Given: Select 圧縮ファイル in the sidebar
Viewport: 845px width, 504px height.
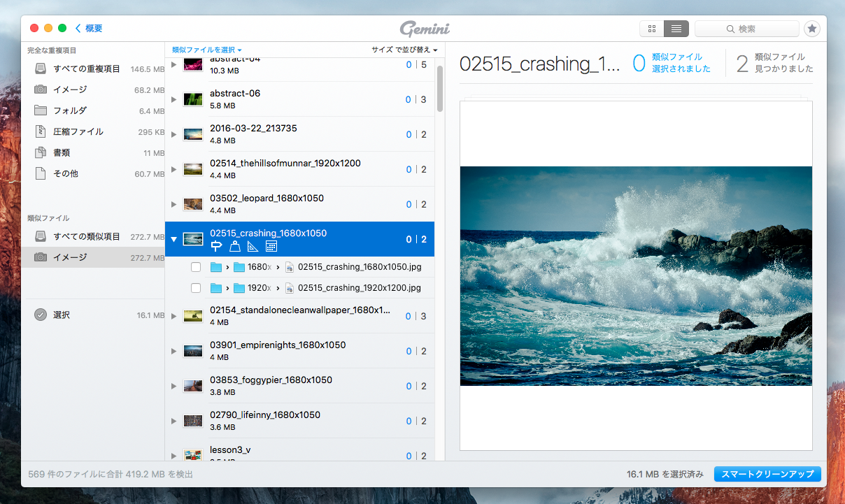Looking at the screenshot, I should [x=78, y=132].
